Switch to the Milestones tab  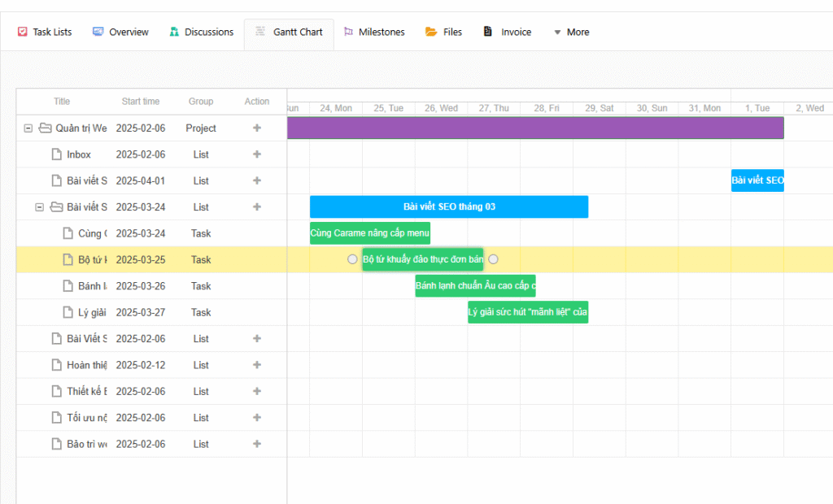pos(373,33)
